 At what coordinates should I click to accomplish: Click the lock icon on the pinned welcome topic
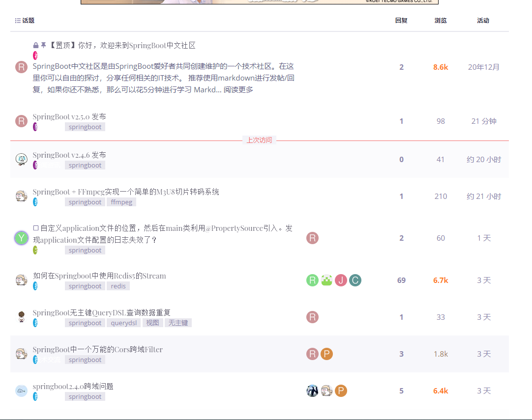[x=36, y=45]
